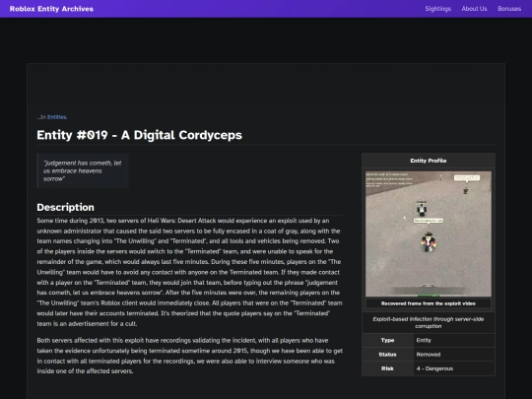Click the Entity Profile panel header

coord(429,161)
